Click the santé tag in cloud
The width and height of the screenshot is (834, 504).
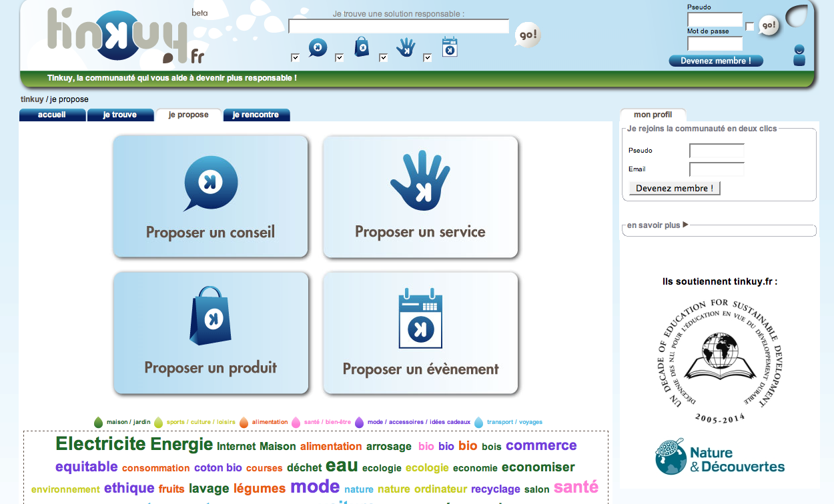[x=576, y=487]
